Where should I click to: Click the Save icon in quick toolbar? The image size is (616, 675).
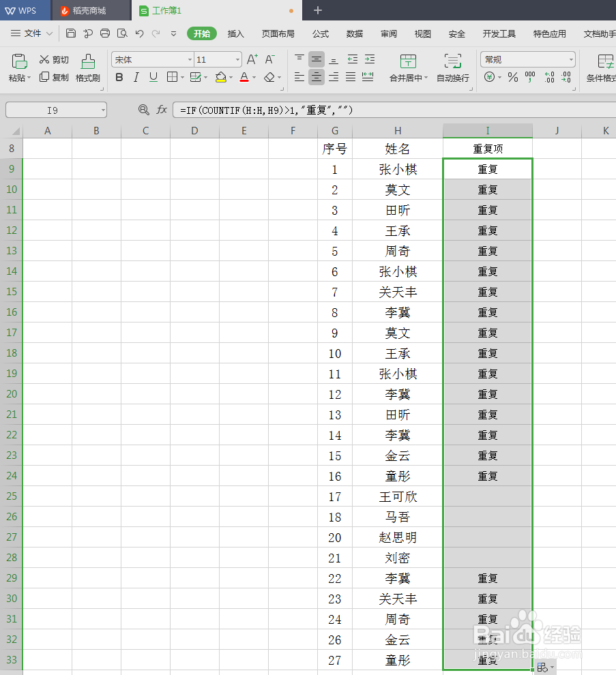tap(71, 33)
